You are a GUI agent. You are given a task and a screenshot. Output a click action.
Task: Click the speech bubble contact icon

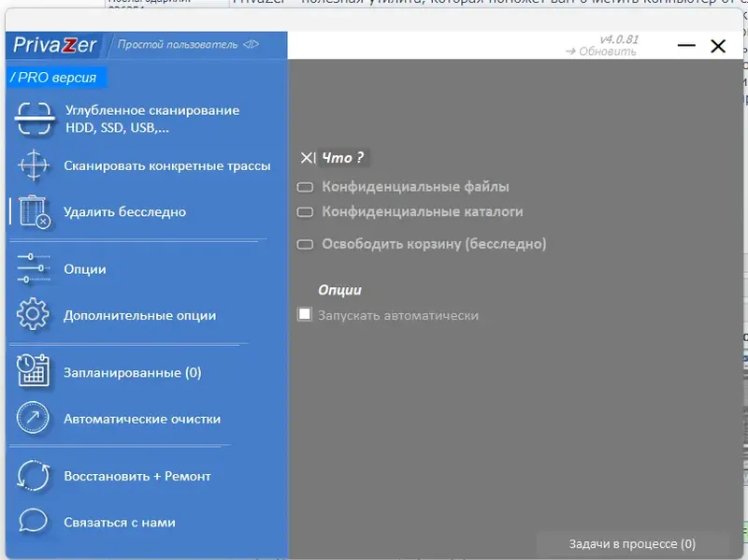click(33, 521)
